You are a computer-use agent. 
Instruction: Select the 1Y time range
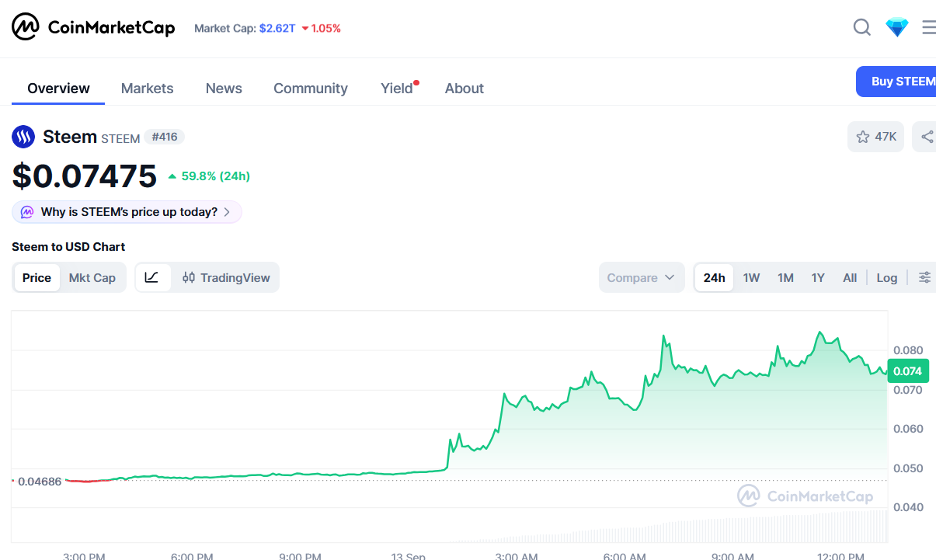[818, 277]
